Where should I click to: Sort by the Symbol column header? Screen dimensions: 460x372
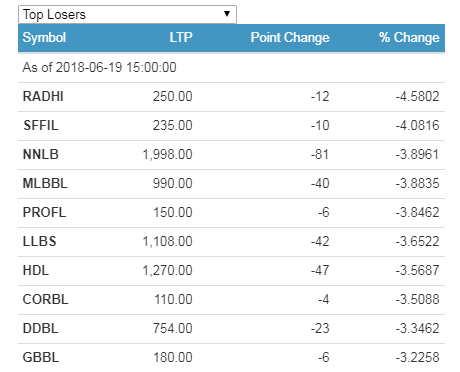coord(44,37)
